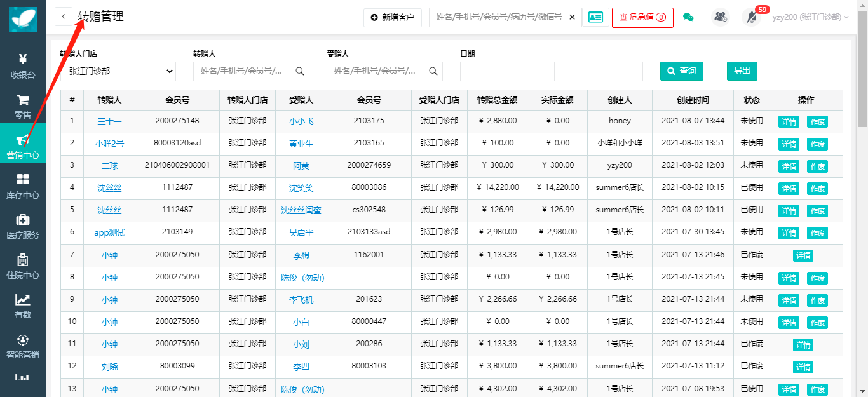Image resolution: width=868 pixels, height=397 pixels.
Task: Click the butterfly logo in the sidebar
Action: (x=23, y=19)
